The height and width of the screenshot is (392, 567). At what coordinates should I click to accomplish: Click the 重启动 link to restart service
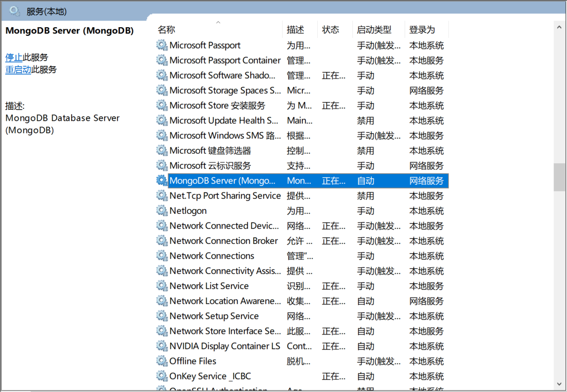(x=18, y=70)
